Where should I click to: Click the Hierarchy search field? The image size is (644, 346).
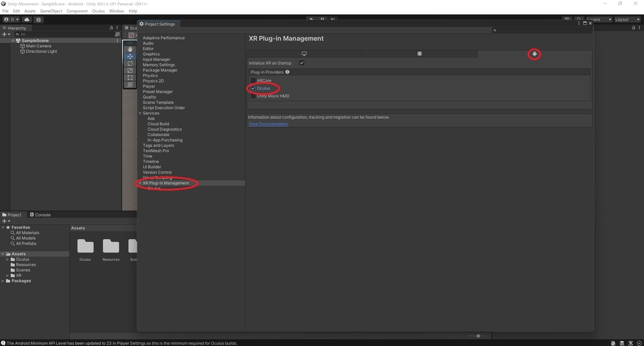tap(63, 34)
